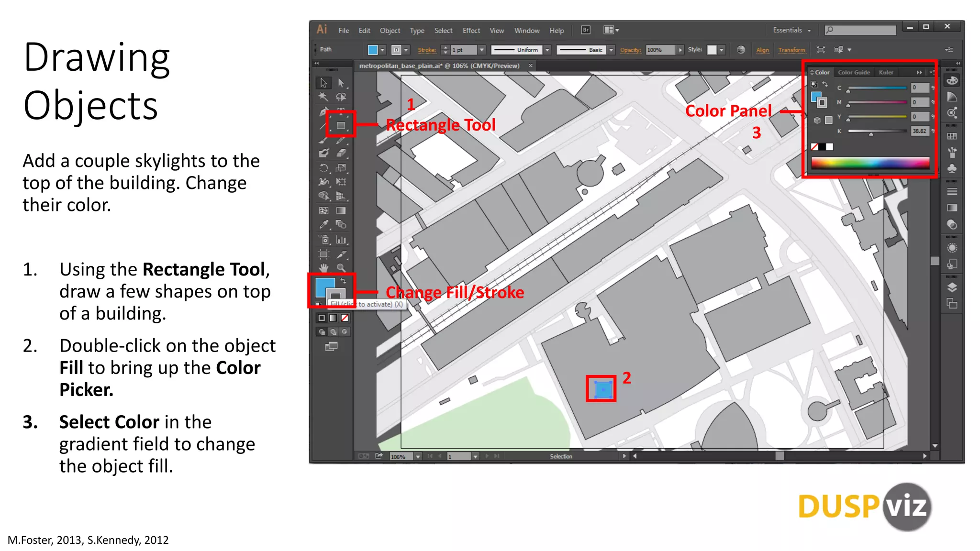
Task: Open the Effect menu
Action: (x=471, y=31)
